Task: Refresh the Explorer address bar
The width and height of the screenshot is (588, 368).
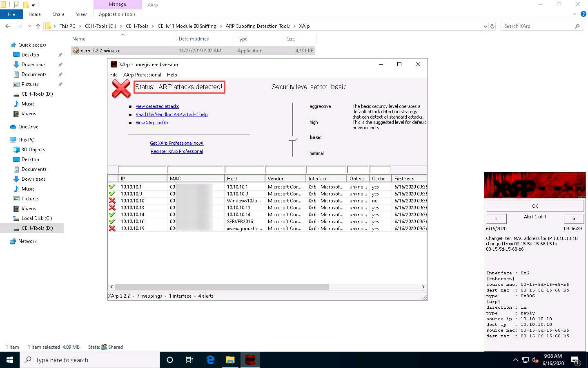Action: click(x=492, y=26)
